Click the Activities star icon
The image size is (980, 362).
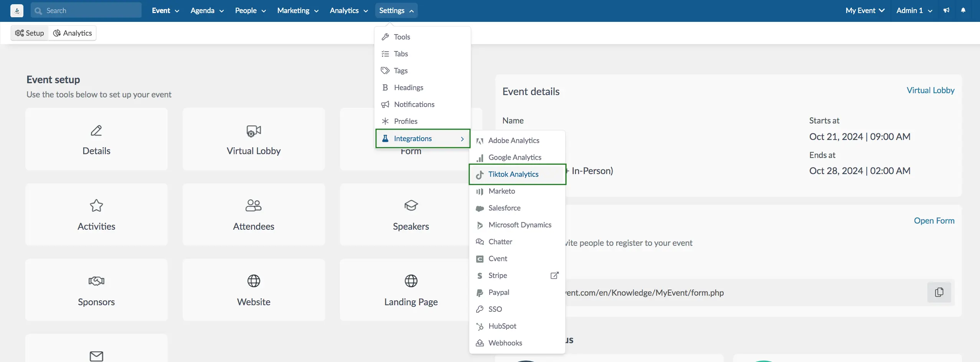[x=96, y=206]
